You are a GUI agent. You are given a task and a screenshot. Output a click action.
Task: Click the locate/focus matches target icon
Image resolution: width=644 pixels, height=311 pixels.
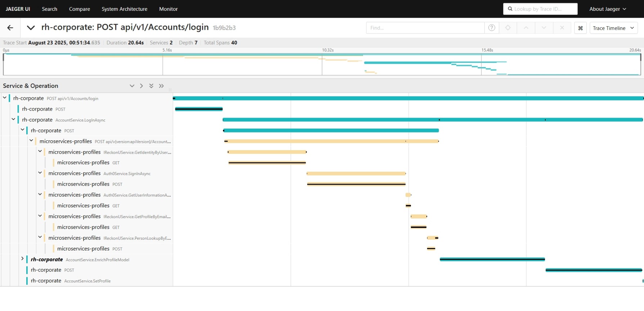[x=508, y=28]
